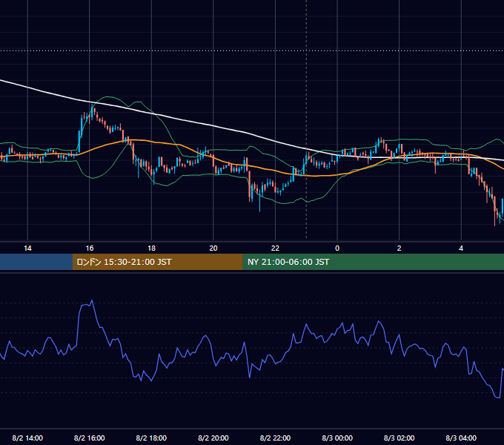
Task: Click the 8/2 14:00 date label
Action: point(27,438)
